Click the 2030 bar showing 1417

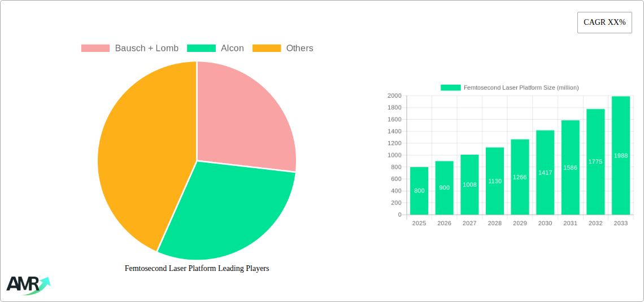point(545,173)
